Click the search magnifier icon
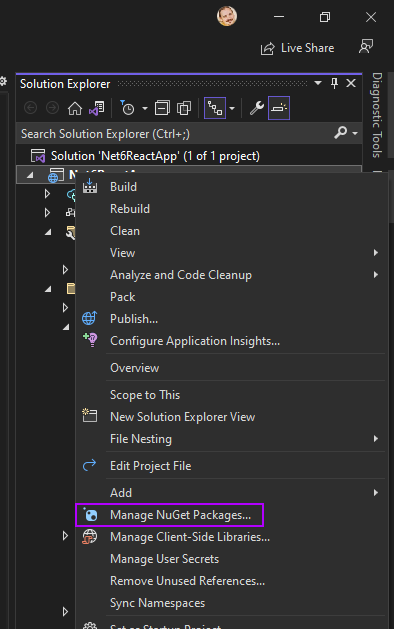This screenshot has width=394, height=629. (340, 132)
